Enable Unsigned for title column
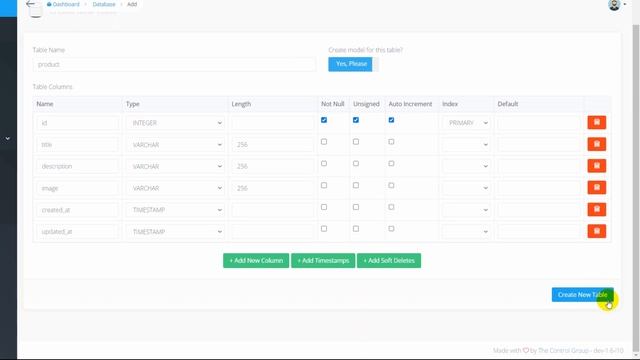 coord(356,142)
